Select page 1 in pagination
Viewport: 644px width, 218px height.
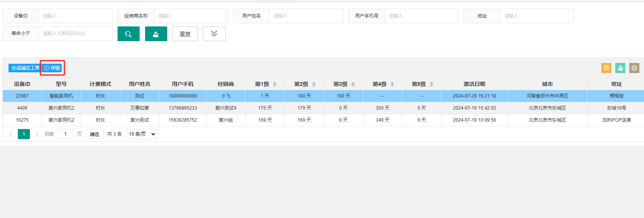tap(24, 134)
